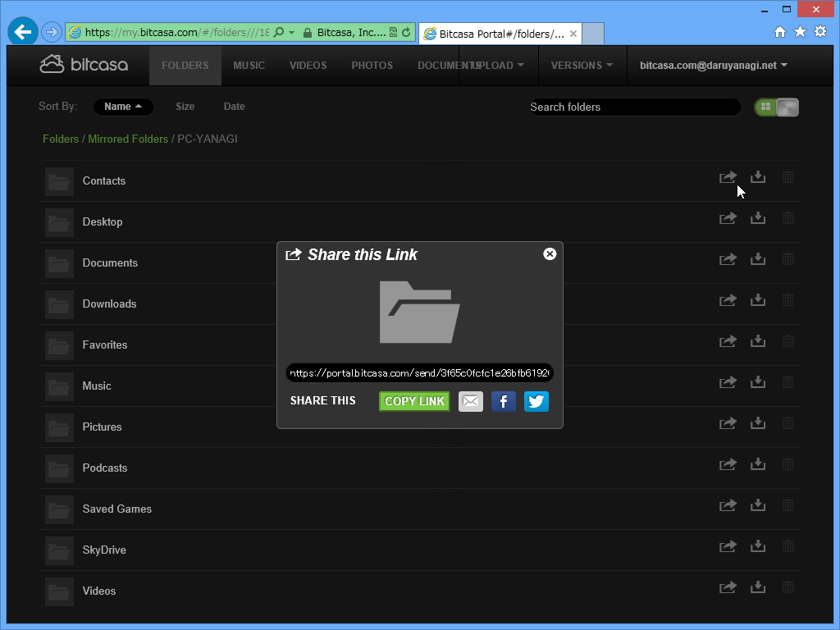
Task: Open a new browser tab
Action: (593, 34)
